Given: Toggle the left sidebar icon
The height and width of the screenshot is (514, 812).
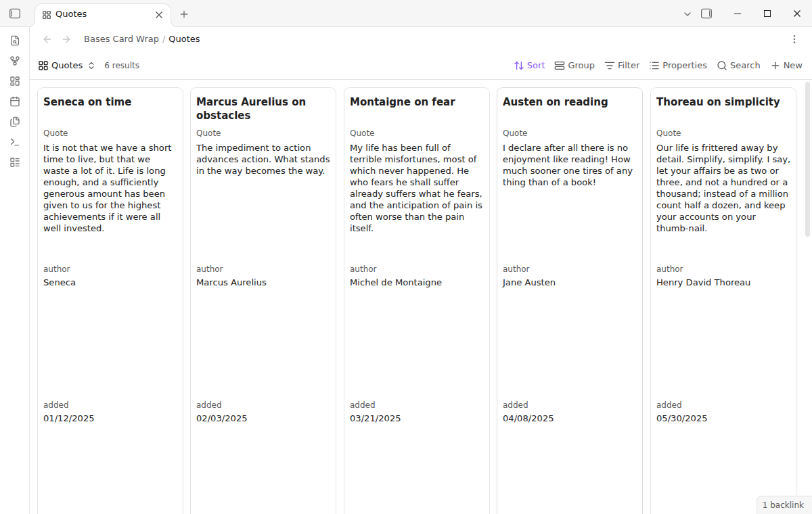Looking at the screenshot, I should point(15,14).
